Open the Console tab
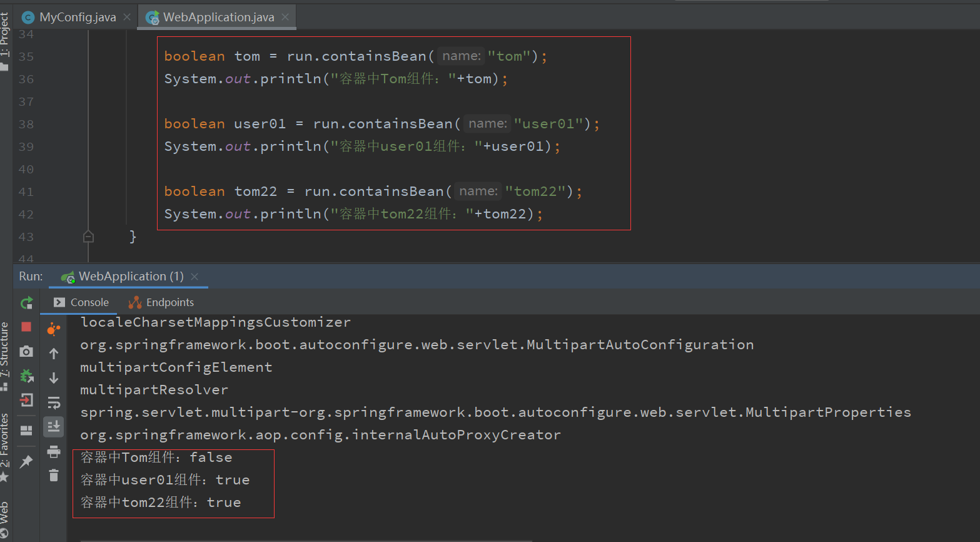This screenshot has width=980, height=542. 81,302
